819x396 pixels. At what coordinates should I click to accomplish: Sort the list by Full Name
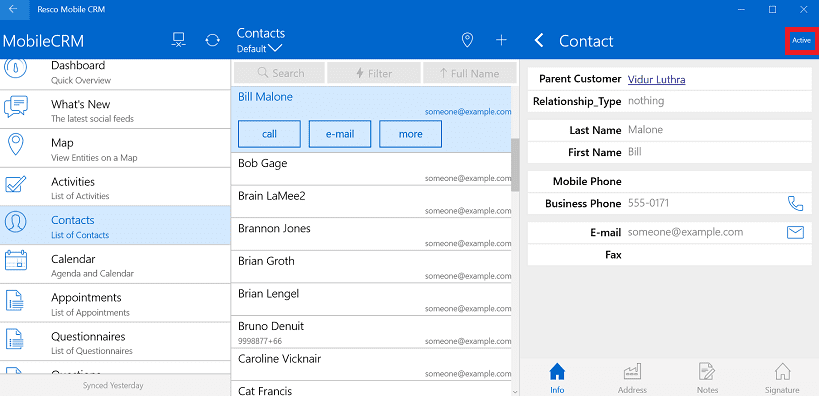(x=470, y=73)
